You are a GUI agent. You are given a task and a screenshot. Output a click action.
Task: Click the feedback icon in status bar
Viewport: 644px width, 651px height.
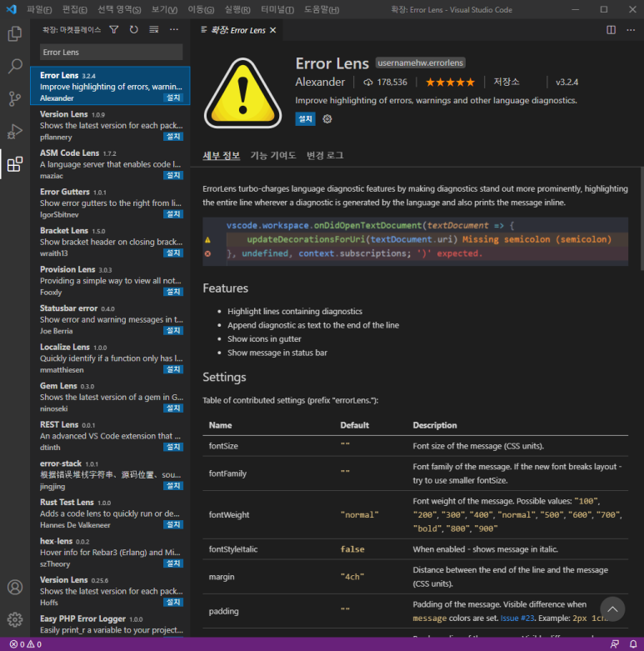615,644
